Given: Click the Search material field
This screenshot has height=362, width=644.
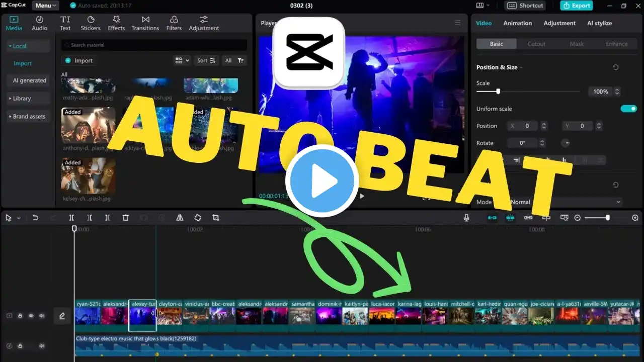Looking at the screenshot, I should (x=154, y=45).
